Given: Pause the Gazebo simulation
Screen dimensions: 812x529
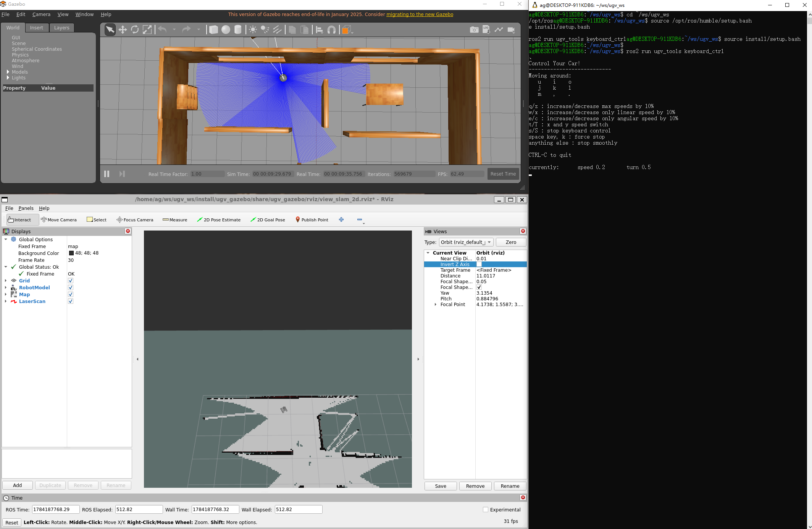Looking at the screenshot, I should [x=107, y=174].
